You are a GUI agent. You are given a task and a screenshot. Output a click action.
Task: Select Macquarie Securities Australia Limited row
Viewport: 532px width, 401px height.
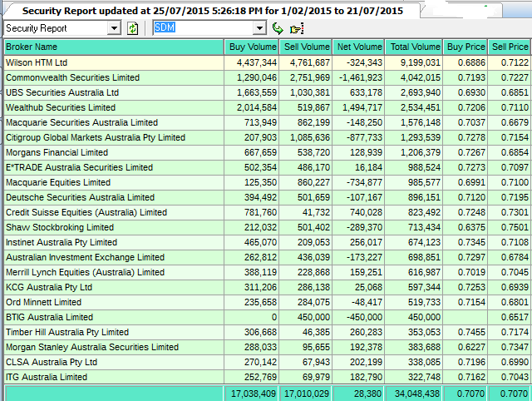[268, 122]
